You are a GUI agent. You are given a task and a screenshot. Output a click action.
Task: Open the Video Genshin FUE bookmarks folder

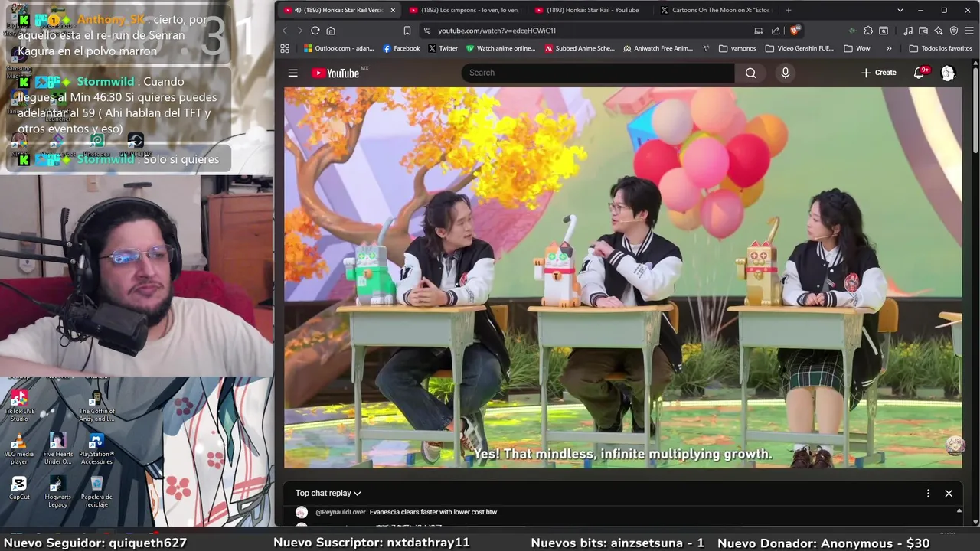(799, 48)
